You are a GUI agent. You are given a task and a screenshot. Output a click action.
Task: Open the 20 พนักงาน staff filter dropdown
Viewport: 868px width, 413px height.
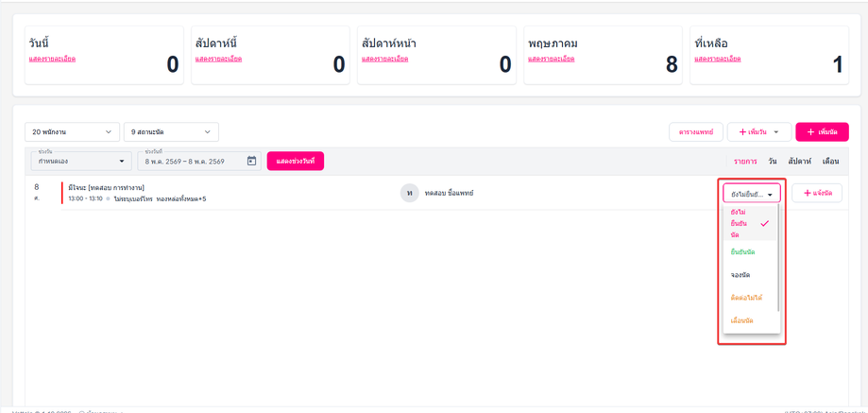[x=72, y=131]
